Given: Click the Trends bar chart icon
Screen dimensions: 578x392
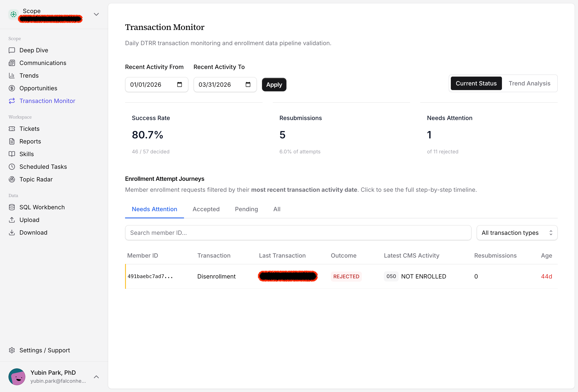Looking at the screenshot, I should click(12, 76).
